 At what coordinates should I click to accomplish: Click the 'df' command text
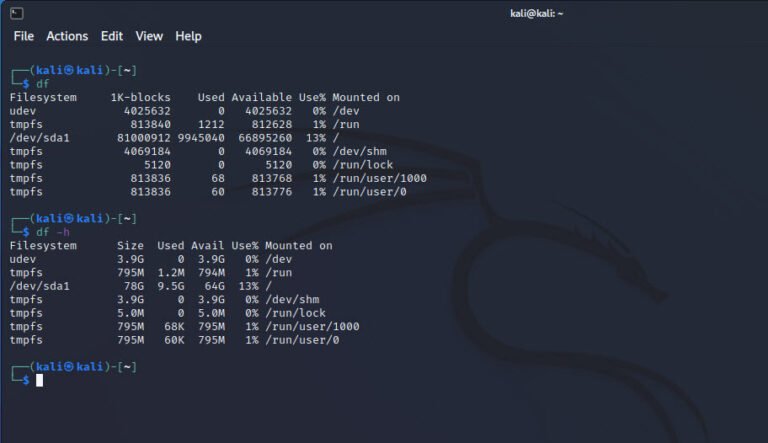click(43, 84)
